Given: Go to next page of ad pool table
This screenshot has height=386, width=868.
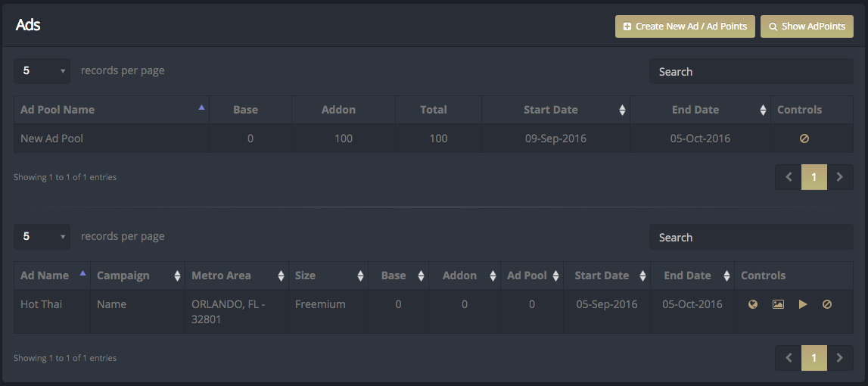Looking at the screenshot, I should (x=840, y=177).
